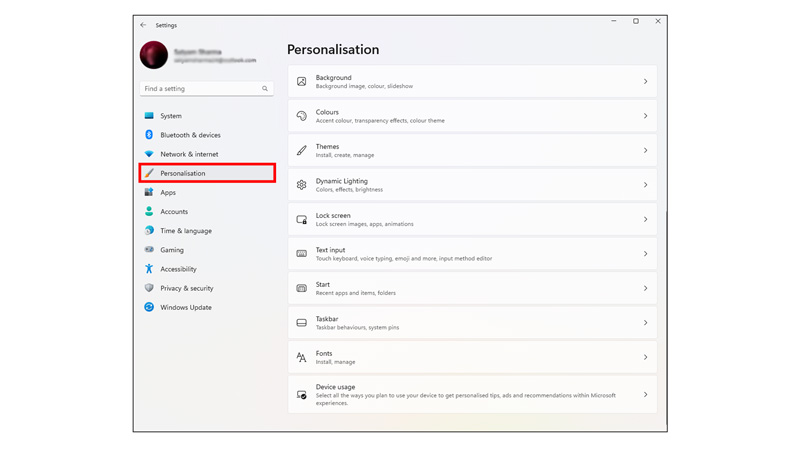The height and width of the screenshot is (450, 800).
Task: Open the Background settings title
Action: point(333,78)
